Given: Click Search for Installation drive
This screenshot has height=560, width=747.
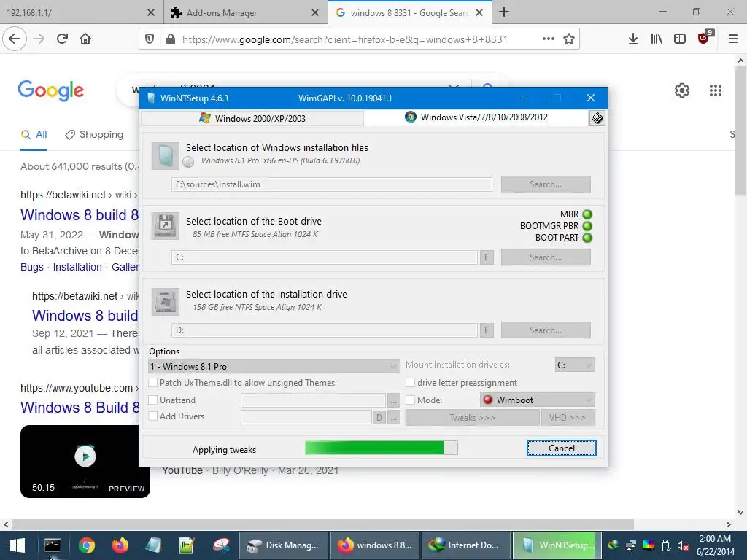Looking at the screenshot, I should click(x=546, y=330).
